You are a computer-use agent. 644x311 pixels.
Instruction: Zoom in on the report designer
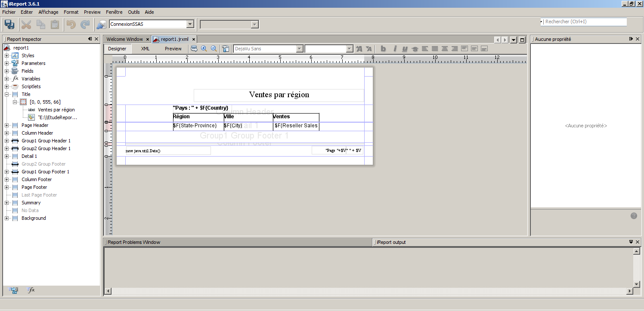coord(204,49)
